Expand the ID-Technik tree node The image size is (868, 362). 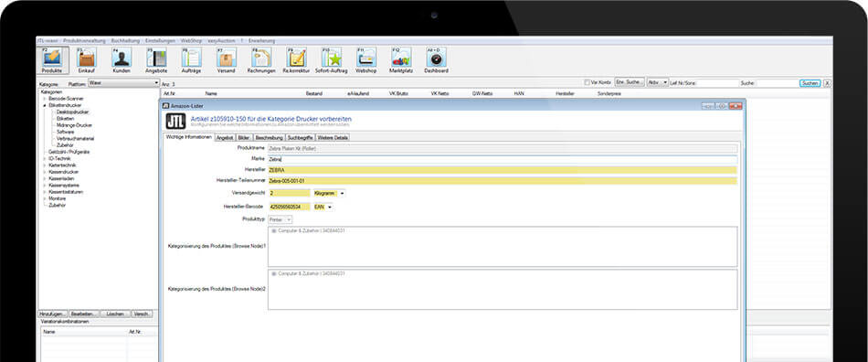pyautogui.click(x=44, y=158)
